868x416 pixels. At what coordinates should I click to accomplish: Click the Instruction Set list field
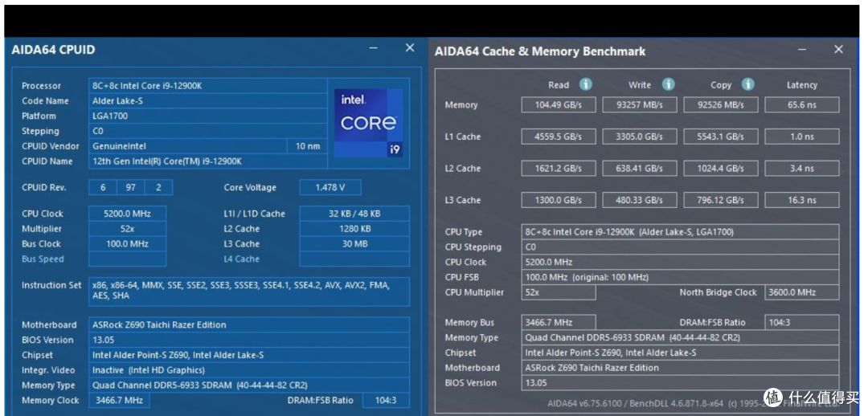pos(249,291)
